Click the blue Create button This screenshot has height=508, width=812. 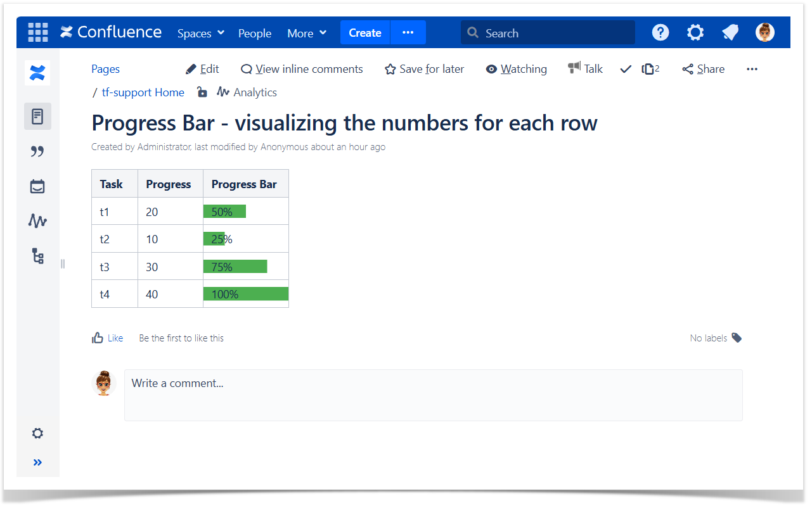click(x=364, y=33)
